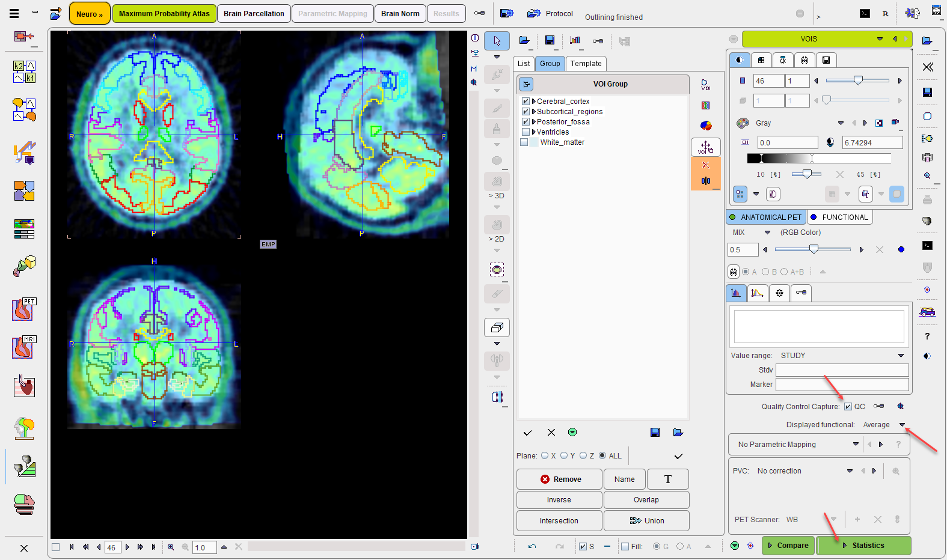Click the save group disk icon below list

coord(655,432)
